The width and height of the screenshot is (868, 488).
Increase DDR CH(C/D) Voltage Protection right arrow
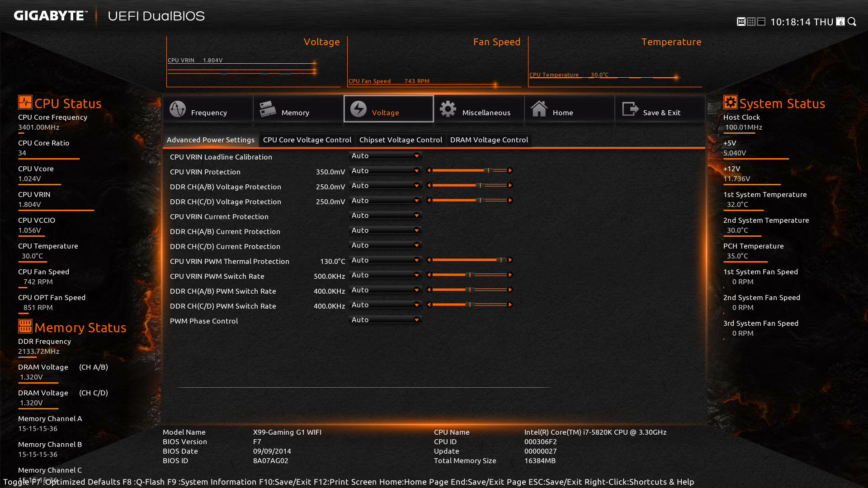tap(510, 200)
